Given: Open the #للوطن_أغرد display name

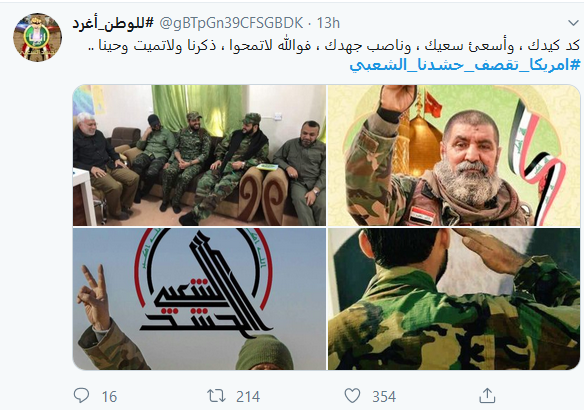Looking at the screenshot, I should (x=113, y=23).
